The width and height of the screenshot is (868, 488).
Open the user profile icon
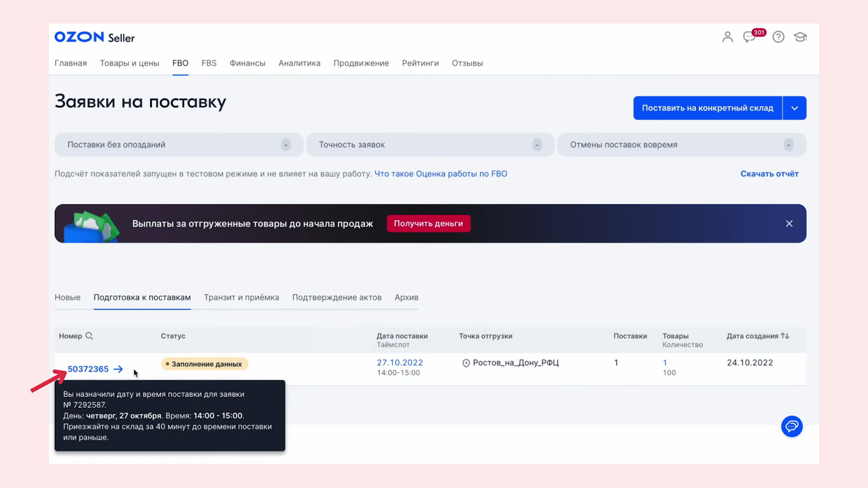[x=727, y=37]
